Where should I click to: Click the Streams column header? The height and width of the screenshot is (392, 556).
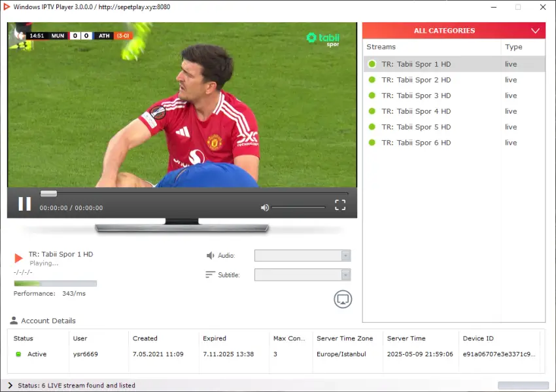(381, 47)
